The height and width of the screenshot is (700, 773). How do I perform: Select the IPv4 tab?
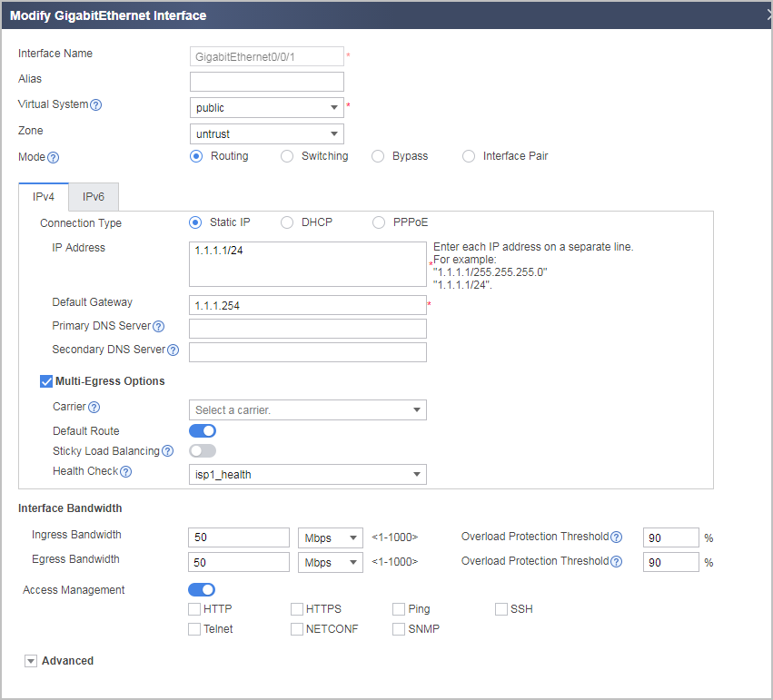click(x=44, y=197)
